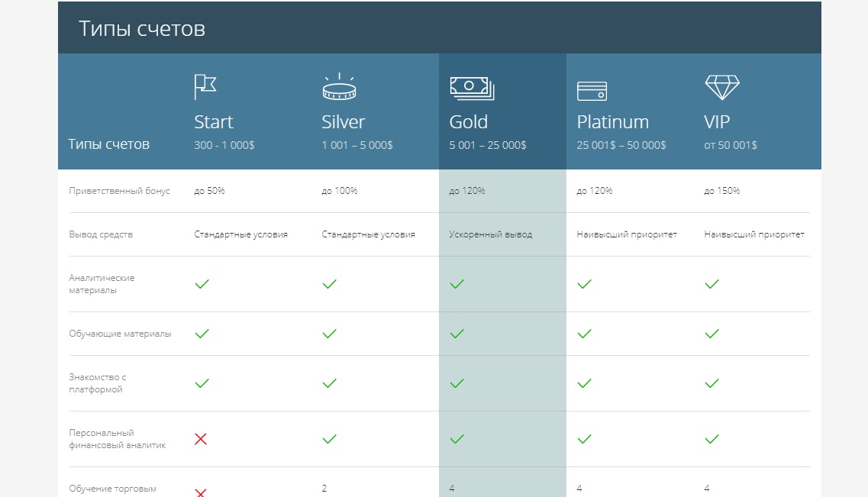Image resolution: width=868 pixels, height=497 pixels.
Task: Click Platinum value '4' in Обучение торговым row
Action: tap(579, 488)
